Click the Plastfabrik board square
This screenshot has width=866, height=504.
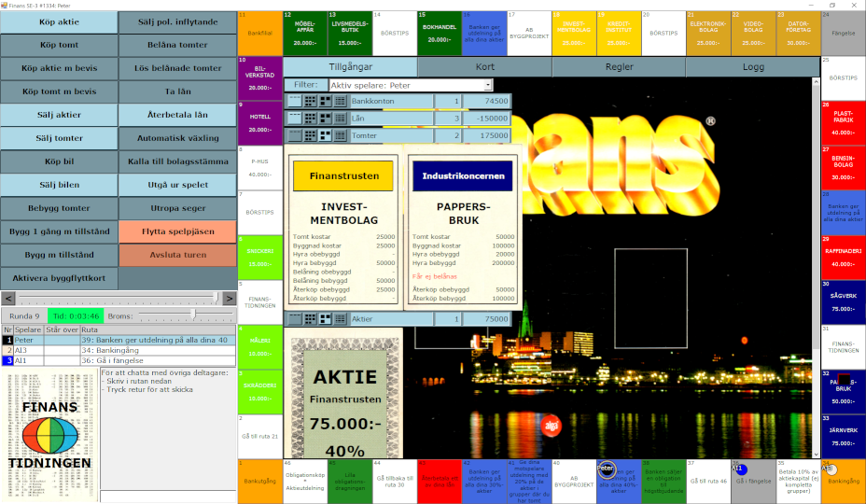(843, 122)
